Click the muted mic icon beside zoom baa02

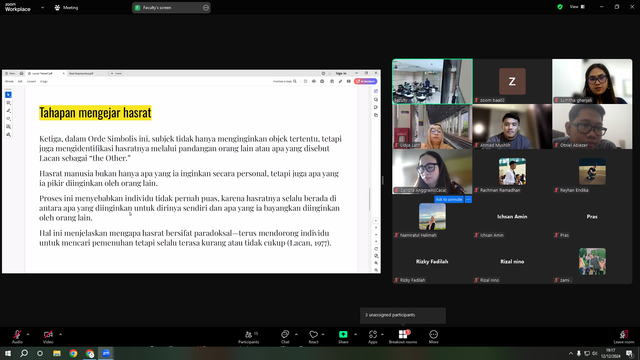pos(476,100)
